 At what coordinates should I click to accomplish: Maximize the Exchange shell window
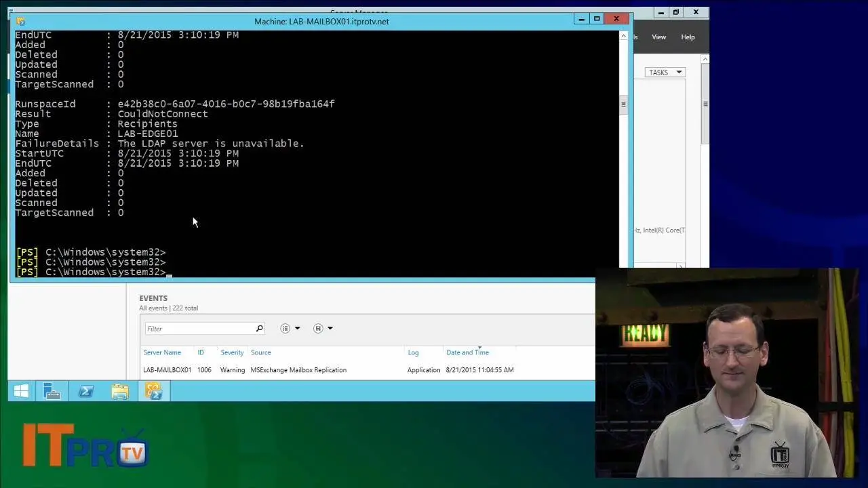[597, 19]
